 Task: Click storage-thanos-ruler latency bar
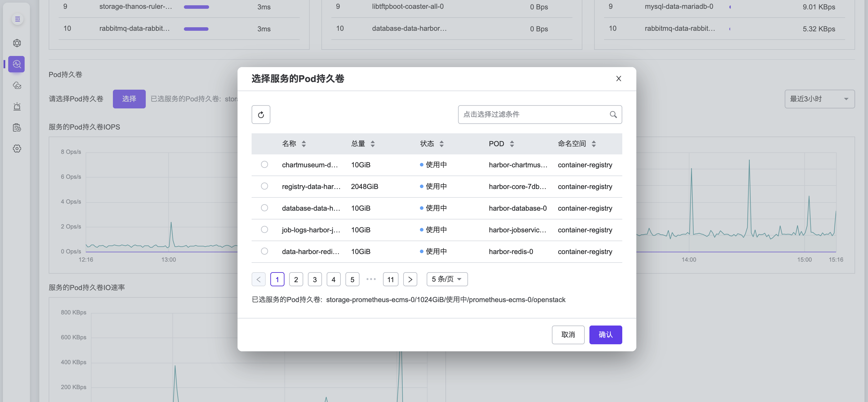click(196, 7)
